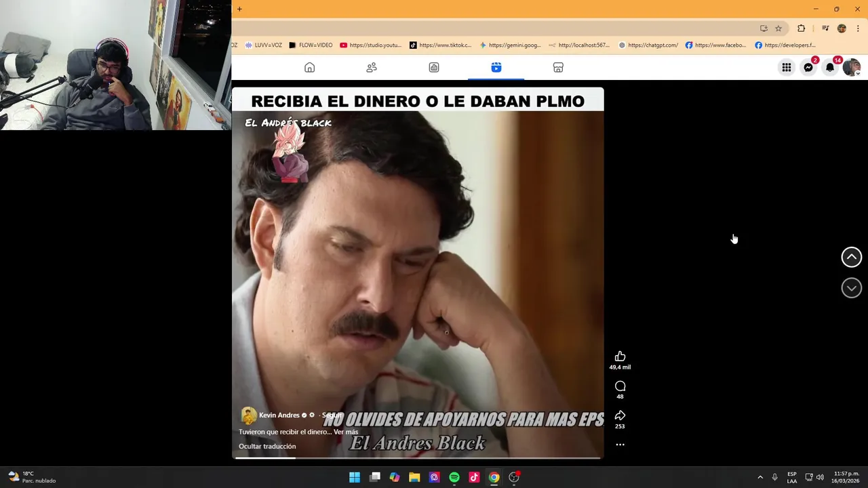Open the localhost bookmark
This screenshot has height=488, width=868.
point(579,45)
